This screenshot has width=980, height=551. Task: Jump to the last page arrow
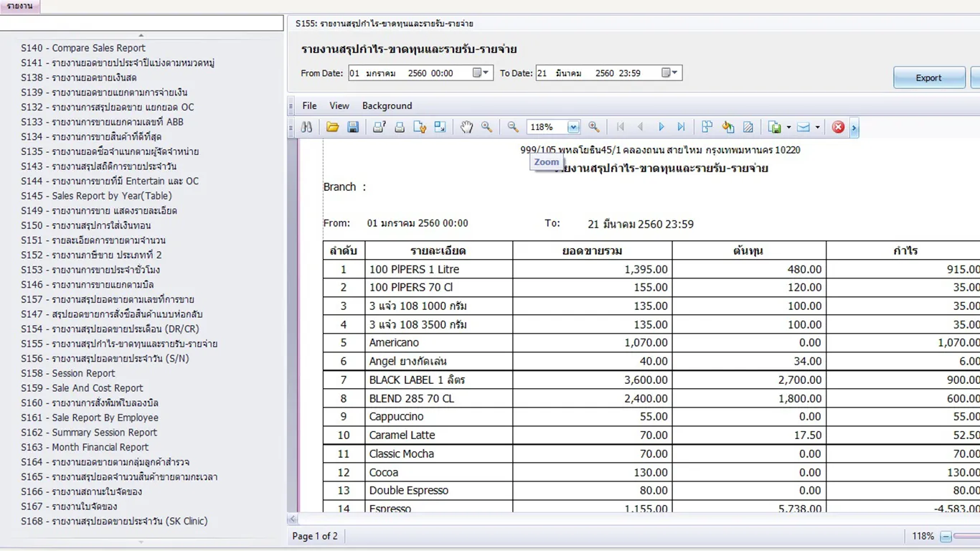tap(682, 127)
